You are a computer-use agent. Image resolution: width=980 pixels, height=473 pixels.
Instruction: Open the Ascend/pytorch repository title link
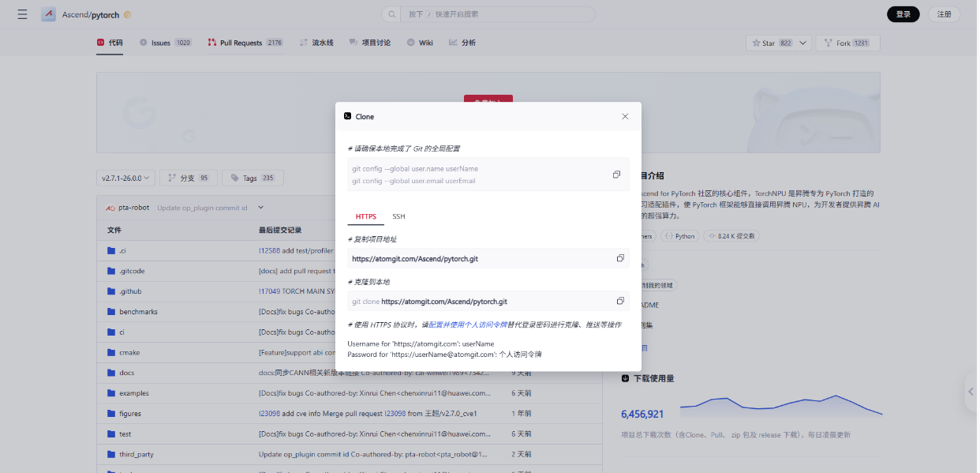tap(91, 14)
